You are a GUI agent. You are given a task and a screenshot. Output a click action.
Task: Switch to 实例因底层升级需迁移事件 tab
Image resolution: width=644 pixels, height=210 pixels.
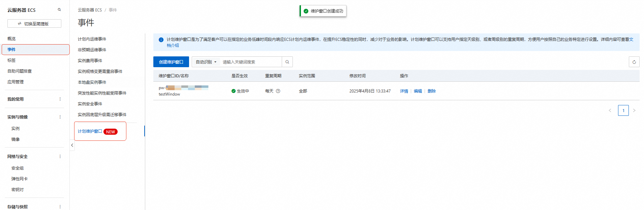[102, 115]
